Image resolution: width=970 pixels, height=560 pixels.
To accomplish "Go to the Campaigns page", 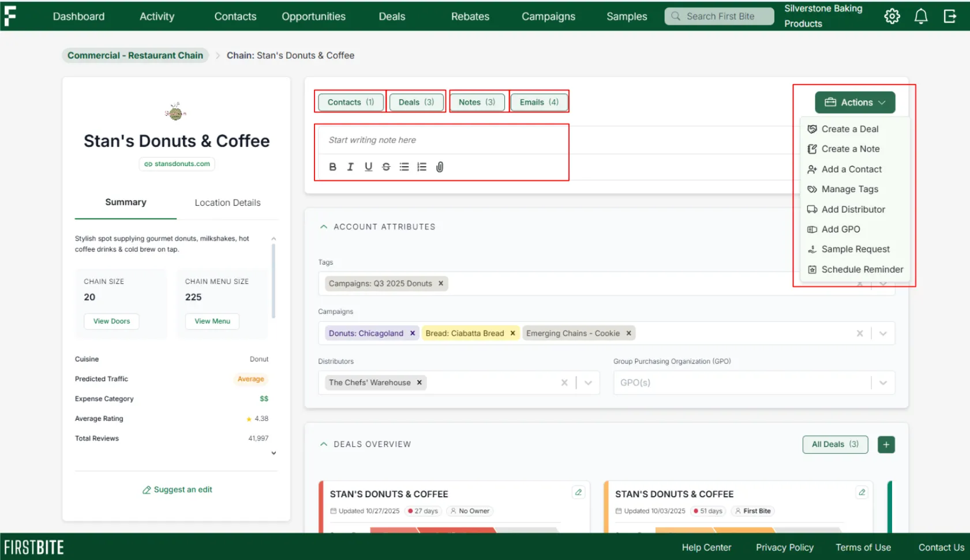I will (x=549, y=16).
